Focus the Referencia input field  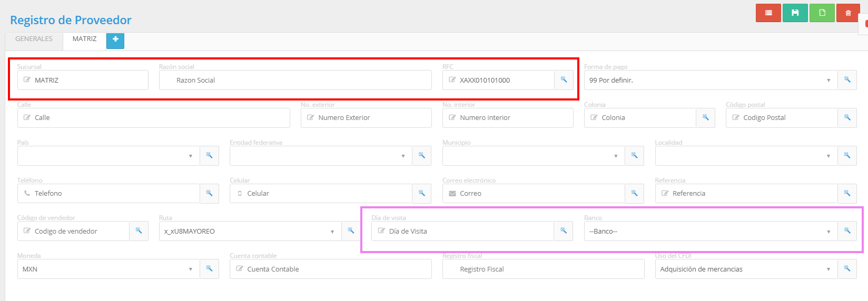tap(746, 194)
